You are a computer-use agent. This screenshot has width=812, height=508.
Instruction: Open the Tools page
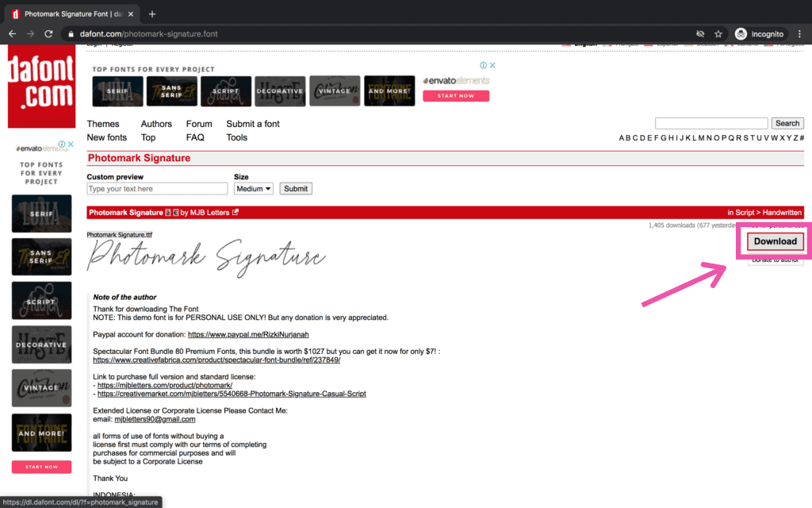236,137
